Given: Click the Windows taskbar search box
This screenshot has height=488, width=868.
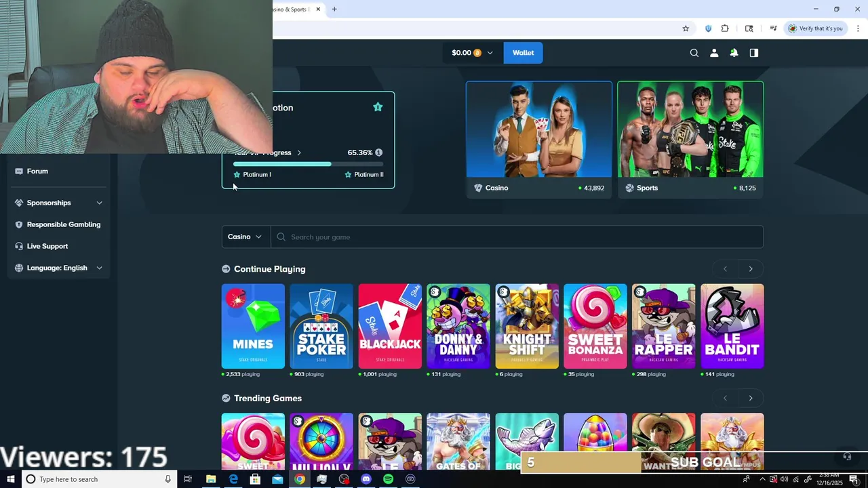Looking at the screenshot, I should tap(99, 479).
